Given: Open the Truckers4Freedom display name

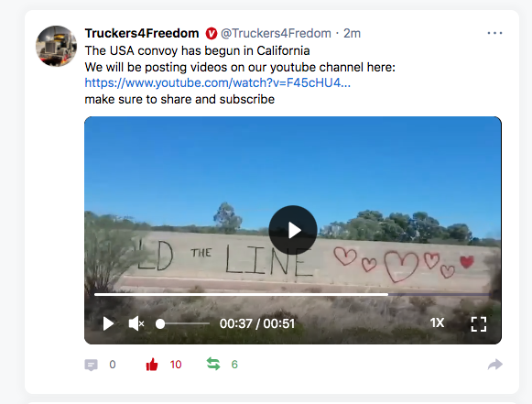Looking at the screenshot, I should pyautogui.click(x=142, y=33).
